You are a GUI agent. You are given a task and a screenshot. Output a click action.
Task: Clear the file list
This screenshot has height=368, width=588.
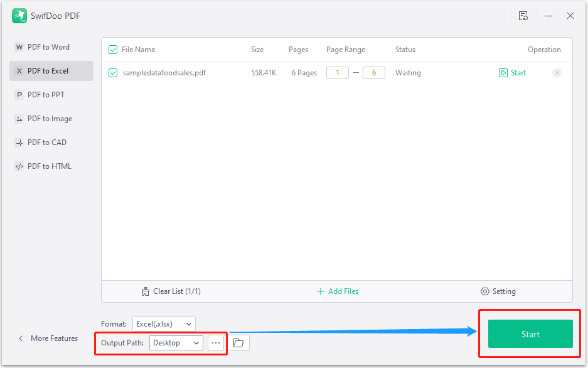point(171,291)
